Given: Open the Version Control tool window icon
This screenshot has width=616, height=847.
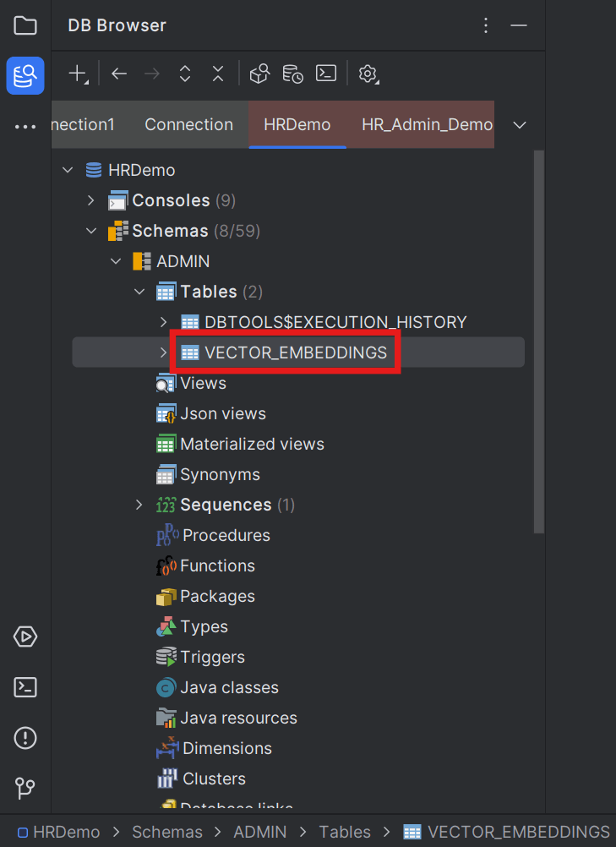Looking at the screenshot, I should [x=25, y=788].
